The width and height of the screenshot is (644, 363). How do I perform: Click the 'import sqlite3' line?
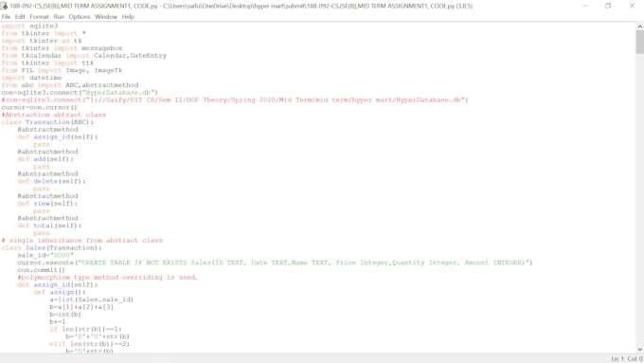coord(29,26)
